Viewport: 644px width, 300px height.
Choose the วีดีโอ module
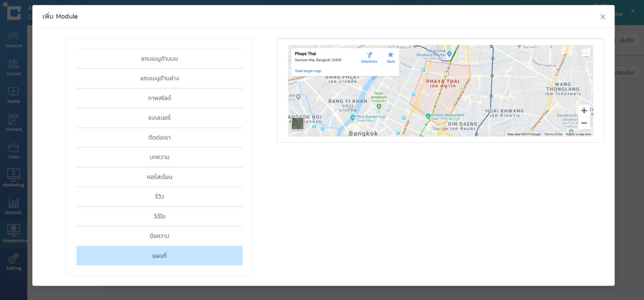(159, 216)
